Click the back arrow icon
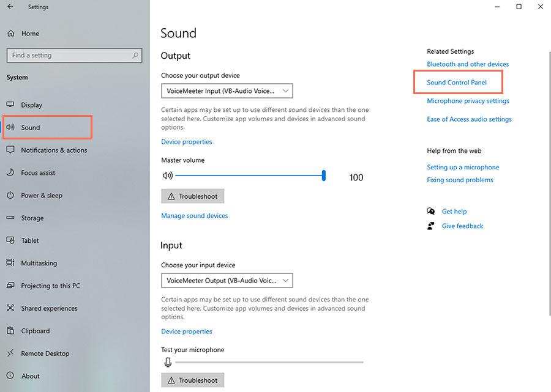The image size is (551, 392). click(10, 7)
